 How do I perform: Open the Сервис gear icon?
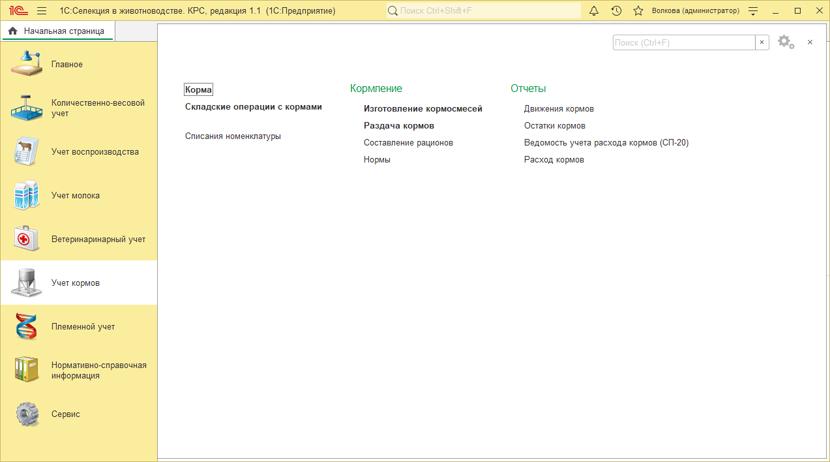[x=27, y=414]
